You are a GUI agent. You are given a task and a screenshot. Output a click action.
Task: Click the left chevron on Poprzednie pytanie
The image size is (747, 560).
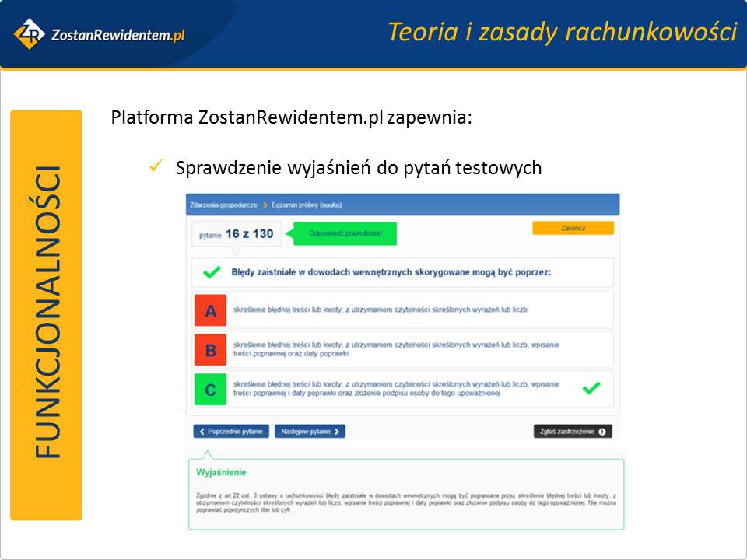(202, 431)
